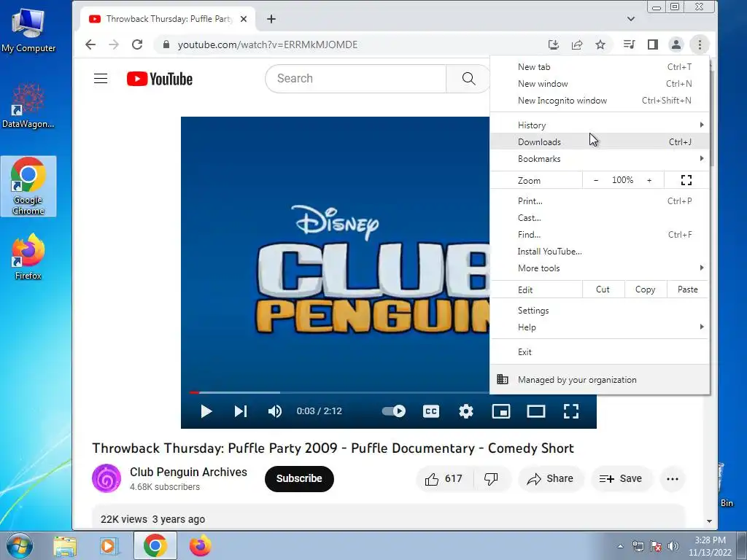The image size is (747, 560).
Task: Bookmark this tab with the star icon
Action: 600,44
